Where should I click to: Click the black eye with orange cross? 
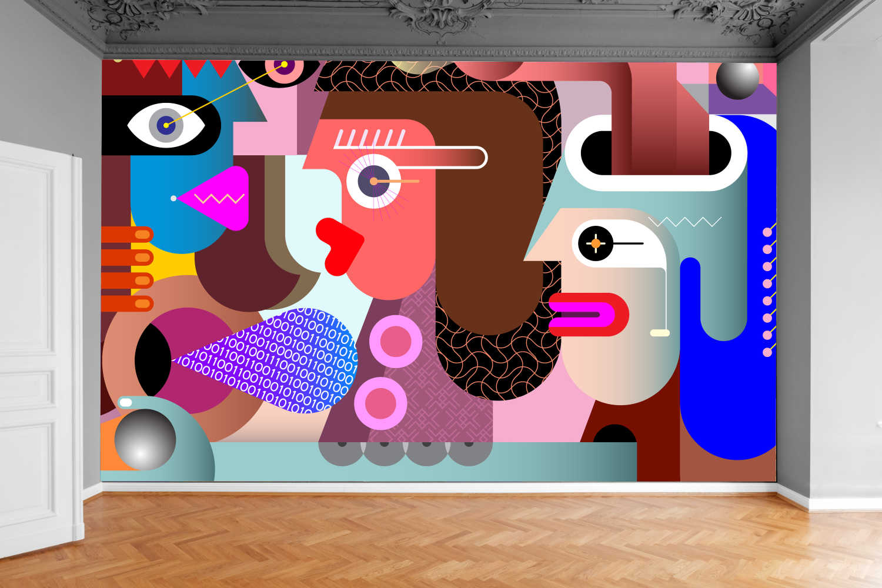pyautogui.click(x=596, y=243)
